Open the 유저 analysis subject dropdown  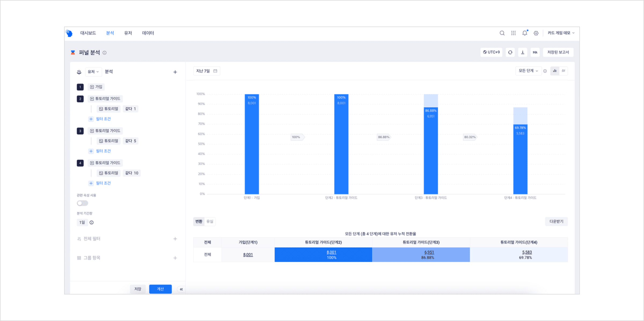click(93, 72)
